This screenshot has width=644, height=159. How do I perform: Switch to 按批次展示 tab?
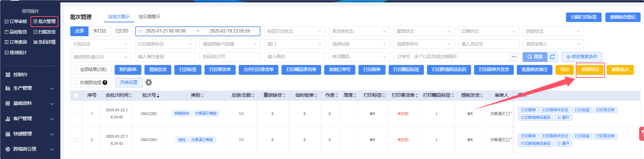[x=119, y=17]
